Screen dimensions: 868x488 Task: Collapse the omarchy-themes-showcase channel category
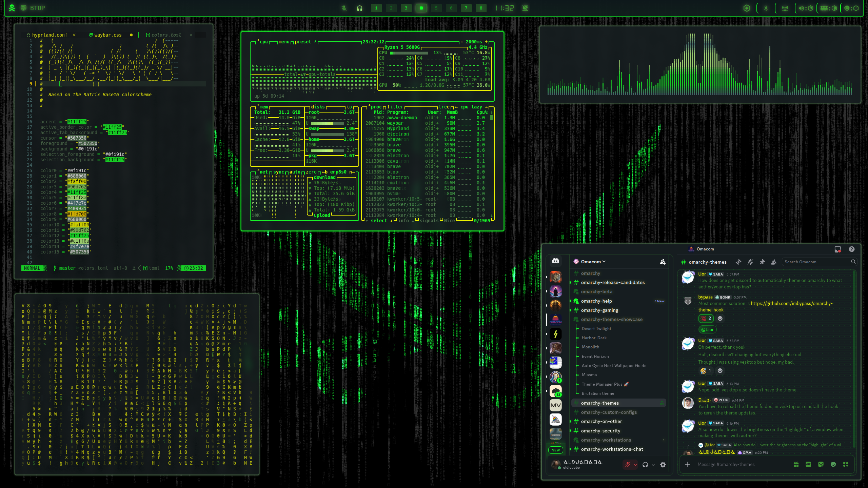click(x=612, y=319)
